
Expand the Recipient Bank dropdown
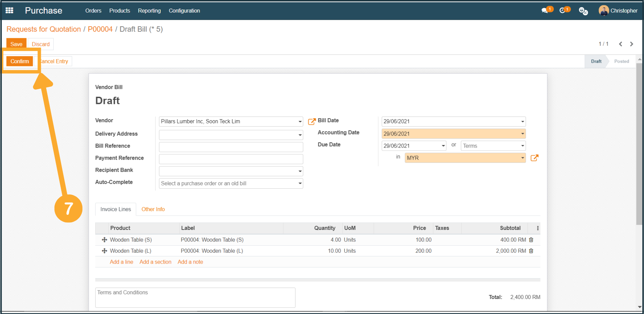click(x=300, y=171)
